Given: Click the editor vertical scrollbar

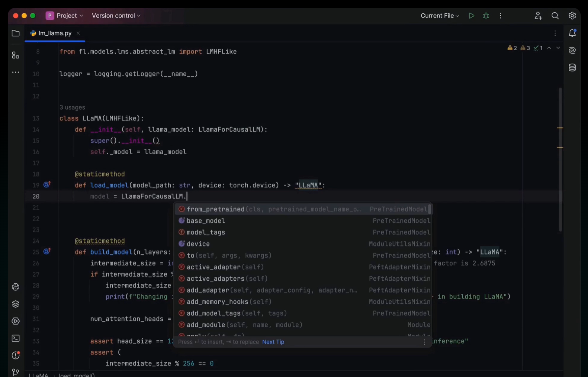Looking at the screenshot, I should pos(560,159).
